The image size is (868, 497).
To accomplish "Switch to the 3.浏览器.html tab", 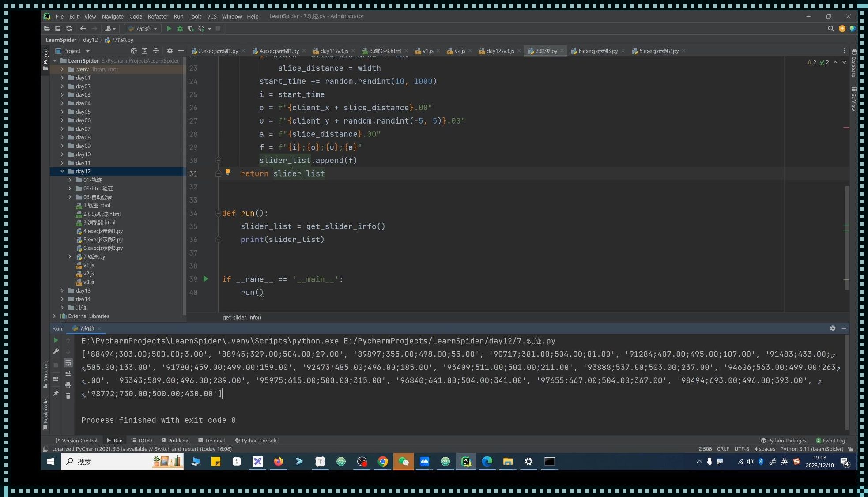I will tap(385, 51).
